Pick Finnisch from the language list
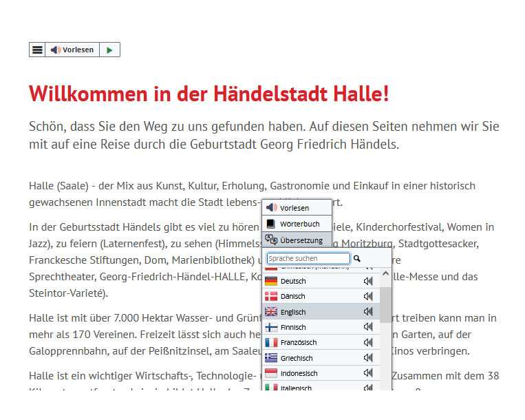525x420 pixels. (321, 327)
